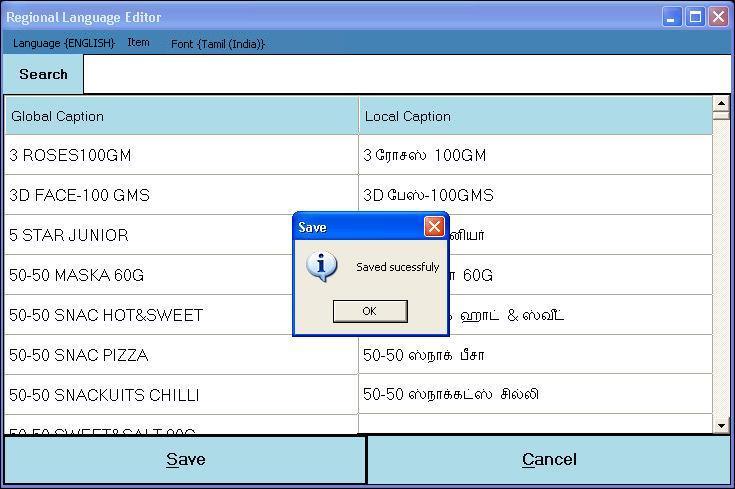The width and height of the screenshot is (735, 489).
Task: Close the Save message dialog
Action: click(x=434, y=226)
